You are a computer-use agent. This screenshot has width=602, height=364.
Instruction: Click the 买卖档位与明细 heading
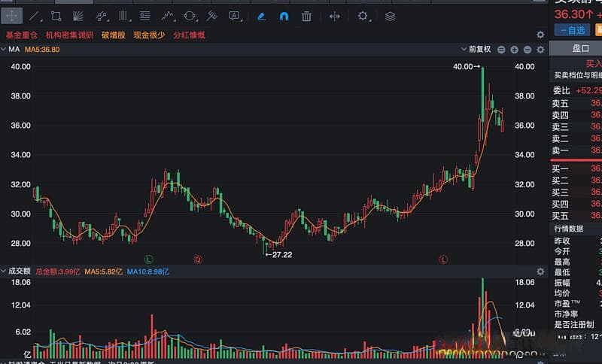coord(578,75)
